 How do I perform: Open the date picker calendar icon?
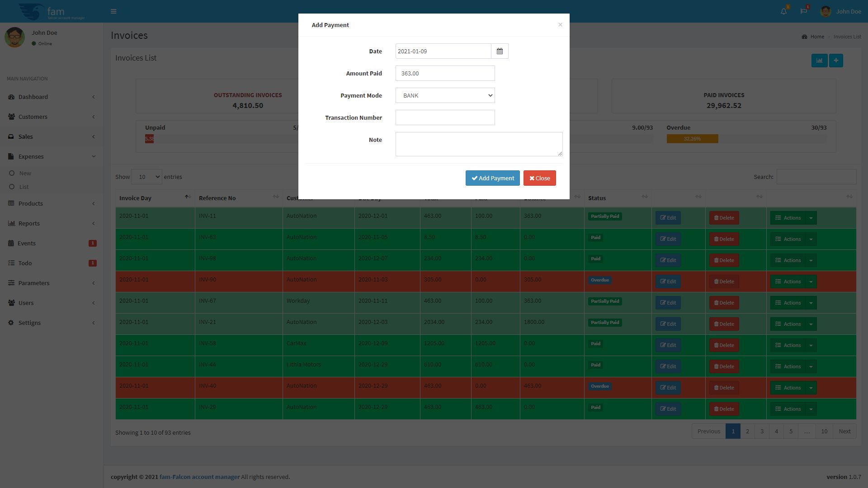[x=500, y=51]
